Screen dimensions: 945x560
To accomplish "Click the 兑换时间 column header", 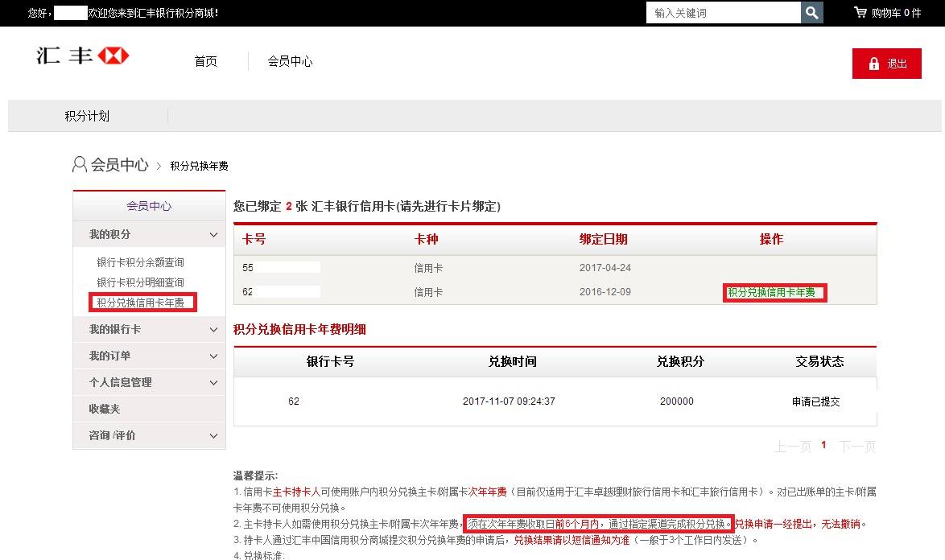I will (512, 361).
